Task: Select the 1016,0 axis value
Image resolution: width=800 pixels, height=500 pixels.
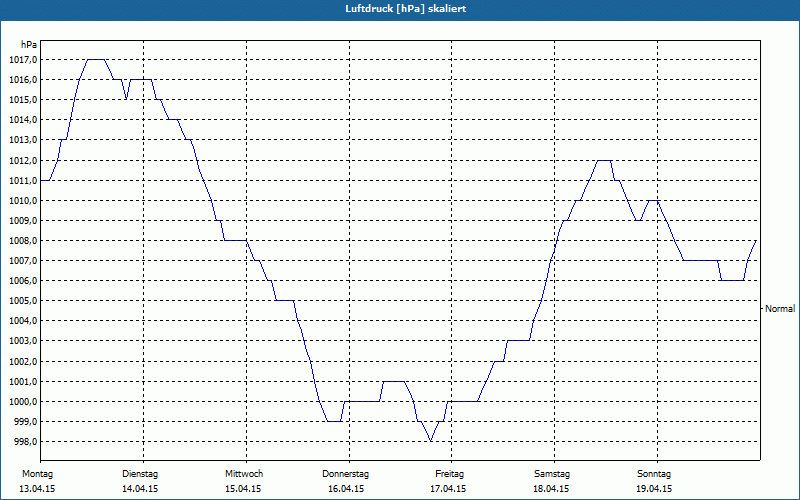Action: click(x=23, y=80)
